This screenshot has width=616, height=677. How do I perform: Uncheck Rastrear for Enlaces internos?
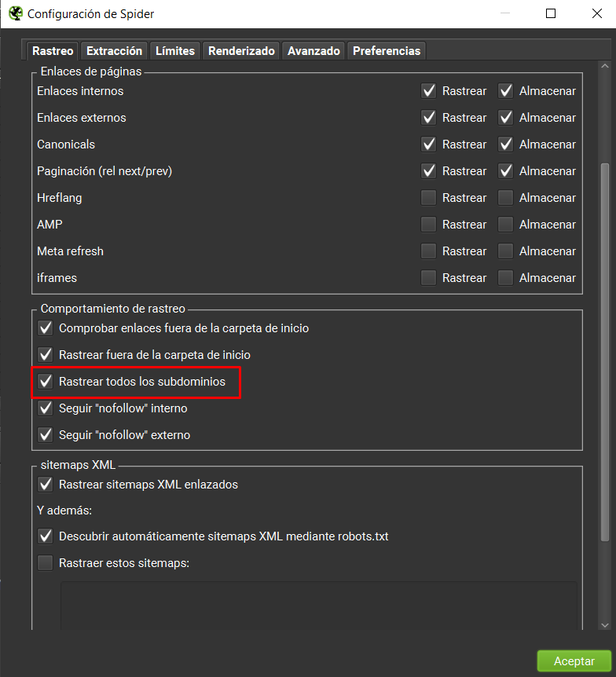[x=428, y=90]
